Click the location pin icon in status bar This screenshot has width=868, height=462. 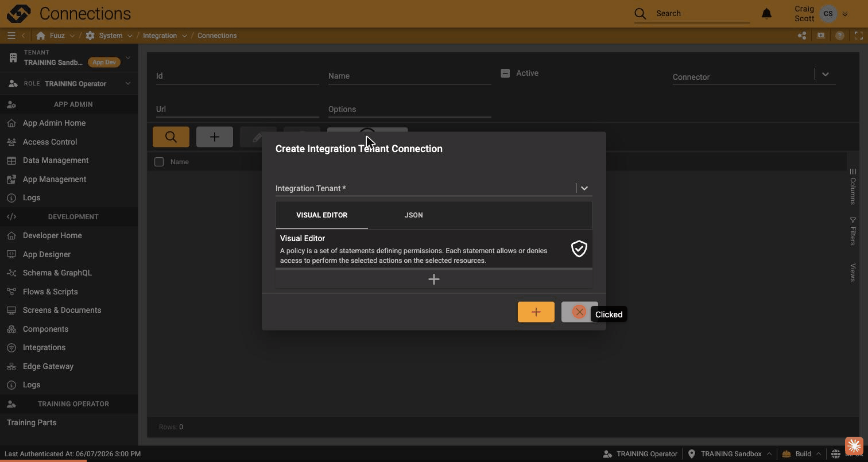[692, 454]
